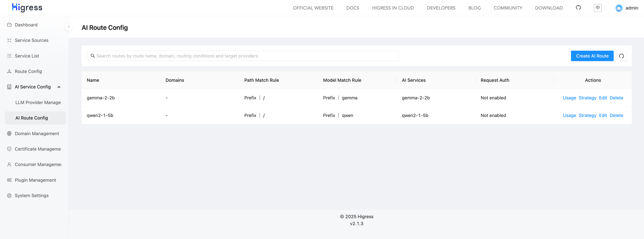Image resolution: width=644 pixels, height=239 pixels.
Task: Click the AI Route Config heading
Action: pos(105,27)
